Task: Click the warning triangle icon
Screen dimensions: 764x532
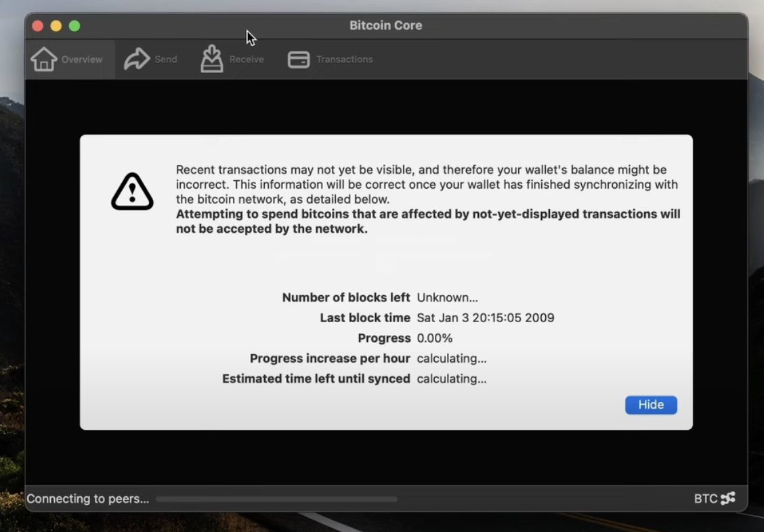Action: (x=132, y=192)
